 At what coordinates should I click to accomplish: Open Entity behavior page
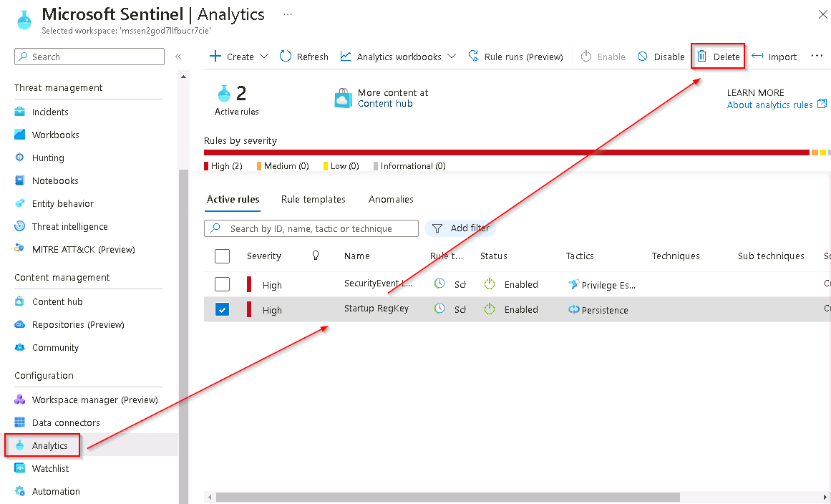(x=62, y=203)
